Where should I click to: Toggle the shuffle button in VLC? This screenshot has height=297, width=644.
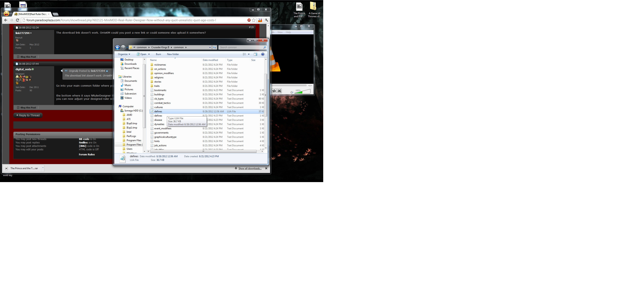click(279, 91)
